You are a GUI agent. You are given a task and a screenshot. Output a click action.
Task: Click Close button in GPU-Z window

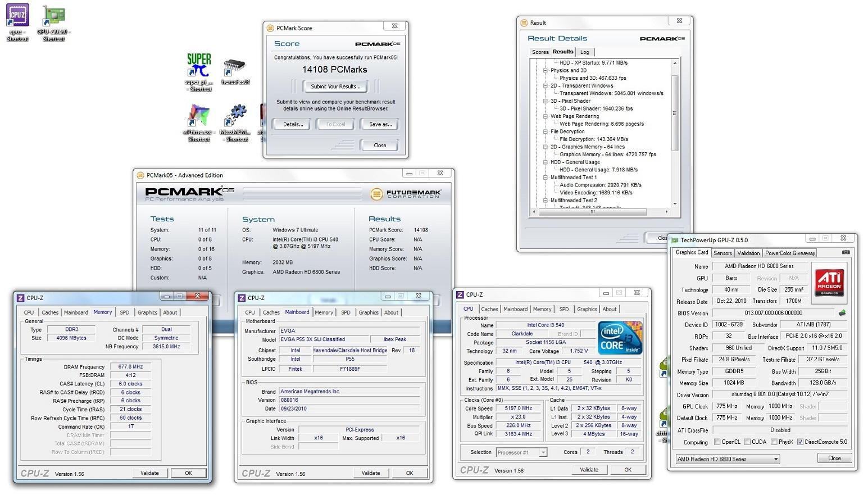[834, 458]
